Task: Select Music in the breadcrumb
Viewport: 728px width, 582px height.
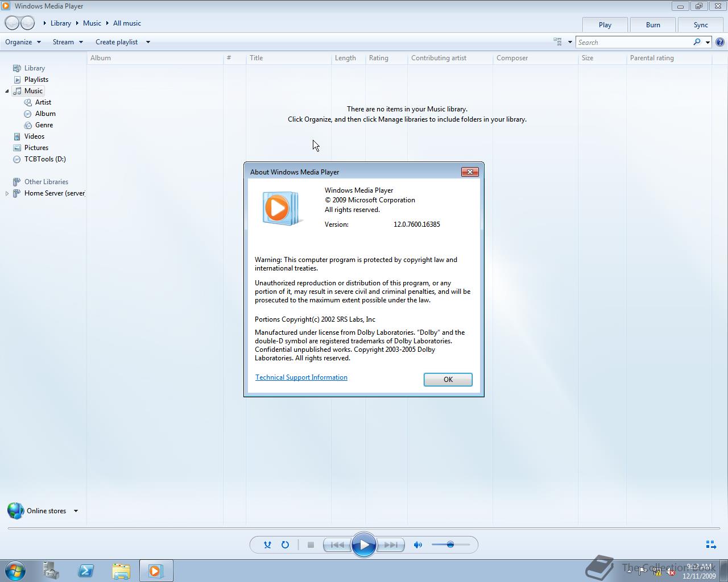Action: [x=92, y=23]
